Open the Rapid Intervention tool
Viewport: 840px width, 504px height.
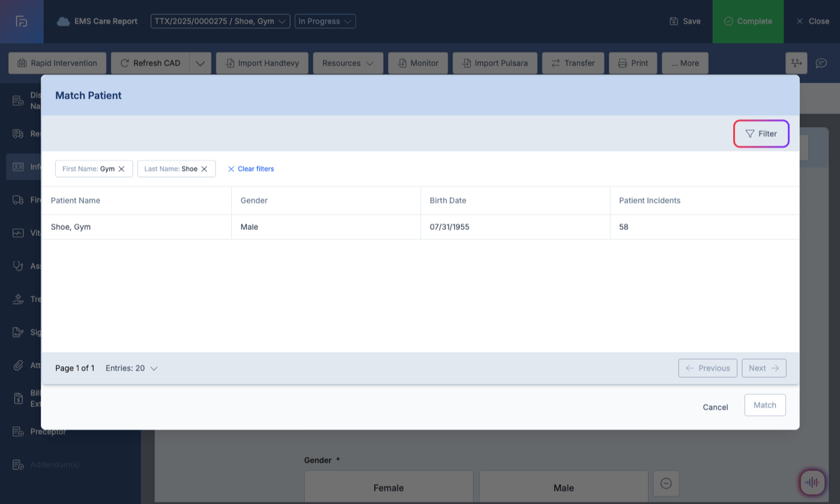(57, 63)
